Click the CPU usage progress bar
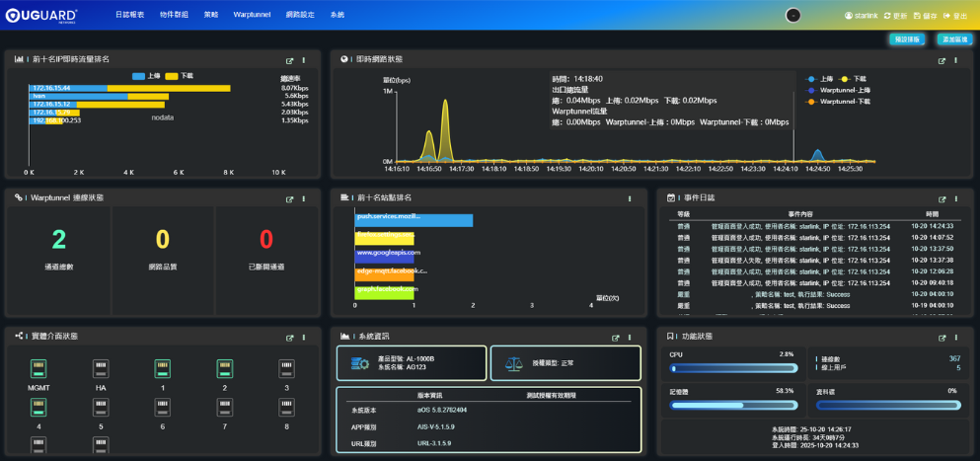Viewport: 980px width, 461px height. pos(732,368)
